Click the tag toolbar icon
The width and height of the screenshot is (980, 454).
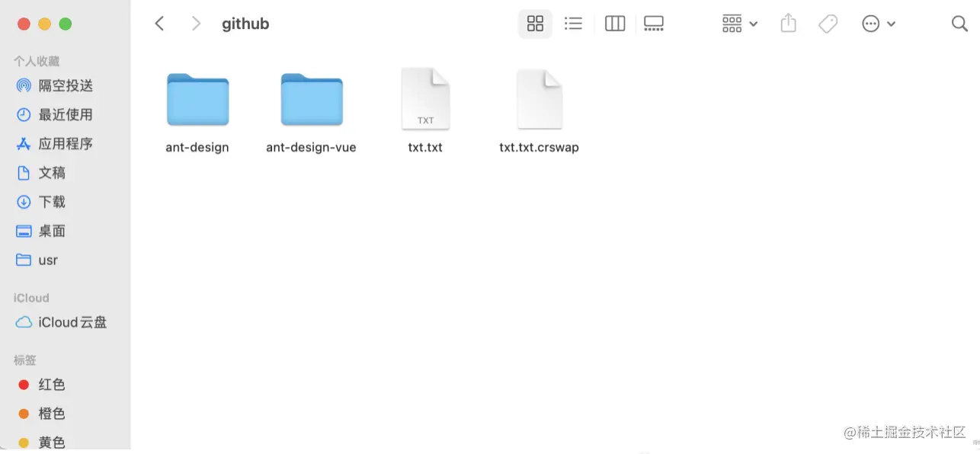coord(828,24)
